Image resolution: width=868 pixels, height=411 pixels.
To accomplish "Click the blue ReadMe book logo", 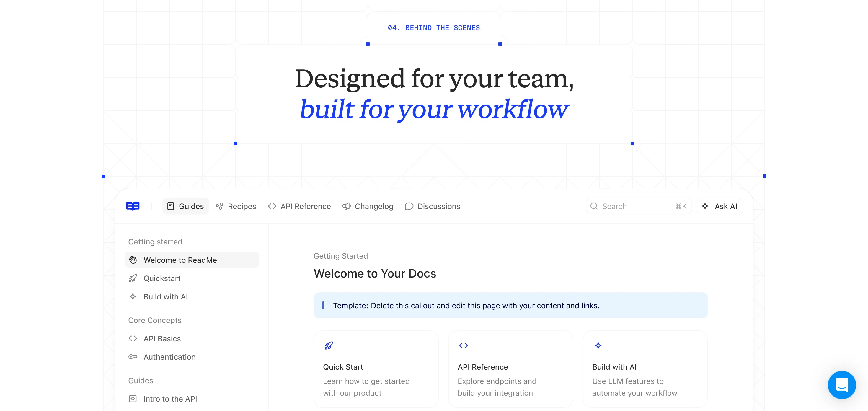I will point(133,206).
